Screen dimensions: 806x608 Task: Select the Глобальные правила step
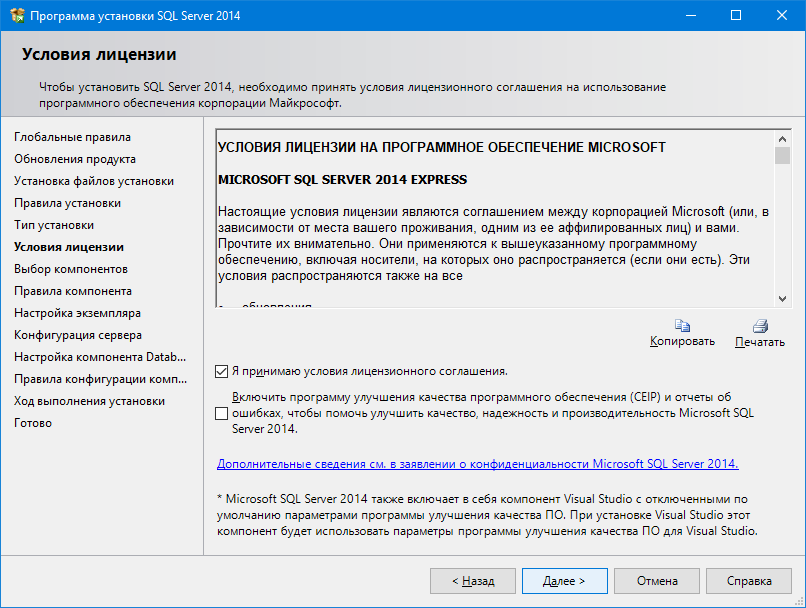coord(72,137)
